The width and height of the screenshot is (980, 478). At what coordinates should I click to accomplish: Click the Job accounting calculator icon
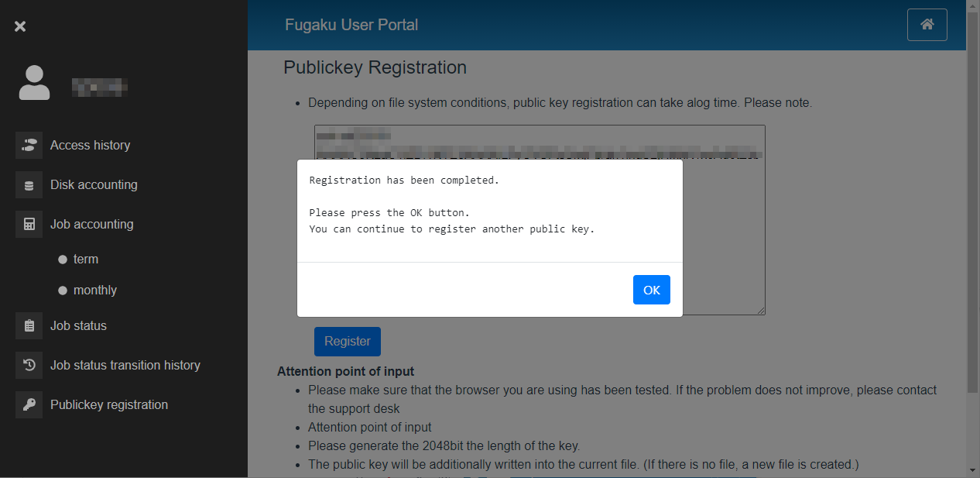(x=29, y=225)
